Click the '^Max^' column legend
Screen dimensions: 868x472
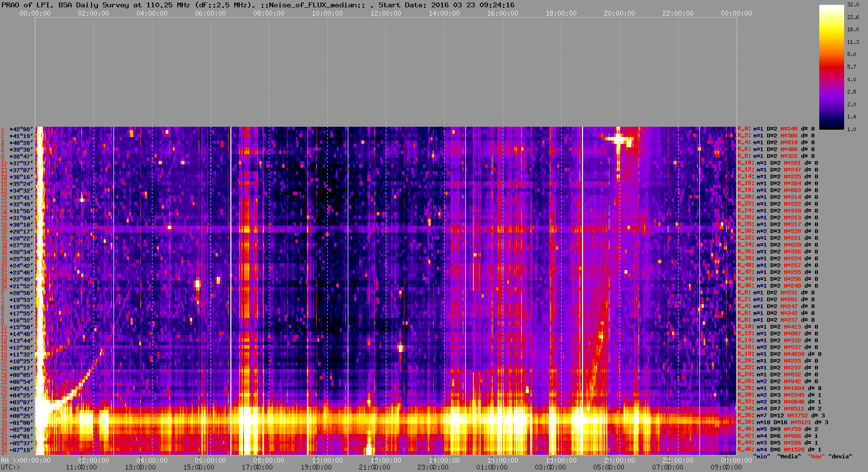[x=816, y=457]
